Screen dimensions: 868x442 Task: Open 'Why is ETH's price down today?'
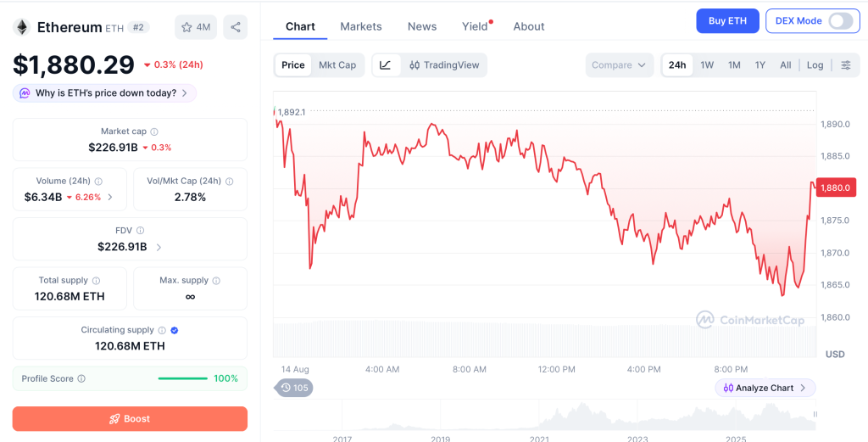104,93
